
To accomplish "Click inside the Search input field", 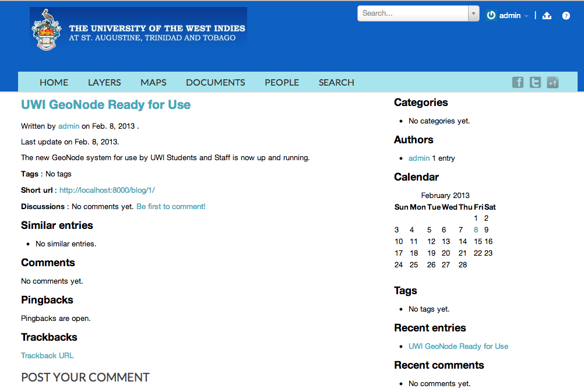I will (413, 13).
